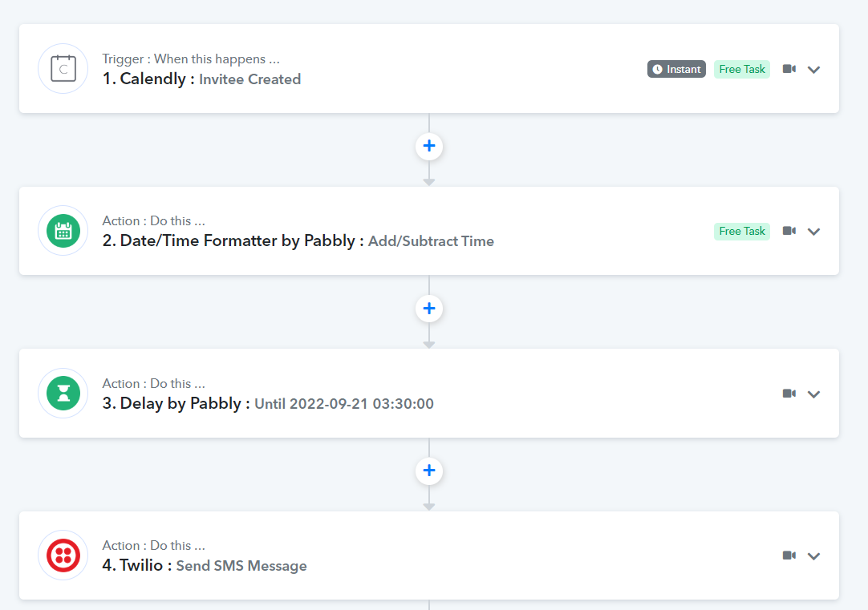Click the Calendly app icon in step 1
The height and width of the screenshot is (610, 868).
coord(63,69)
